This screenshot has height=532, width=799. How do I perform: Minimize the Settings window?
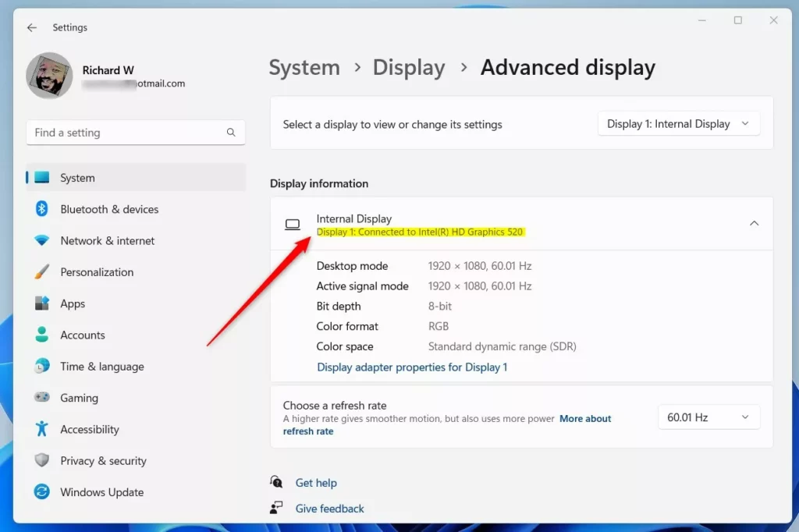point(701,20)
